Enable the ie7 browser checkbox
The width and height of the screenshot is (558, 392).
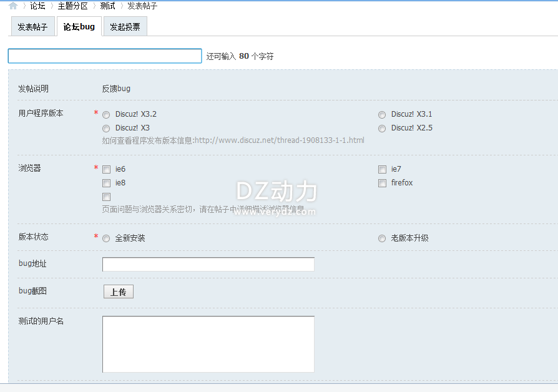(x=382, y=169)
